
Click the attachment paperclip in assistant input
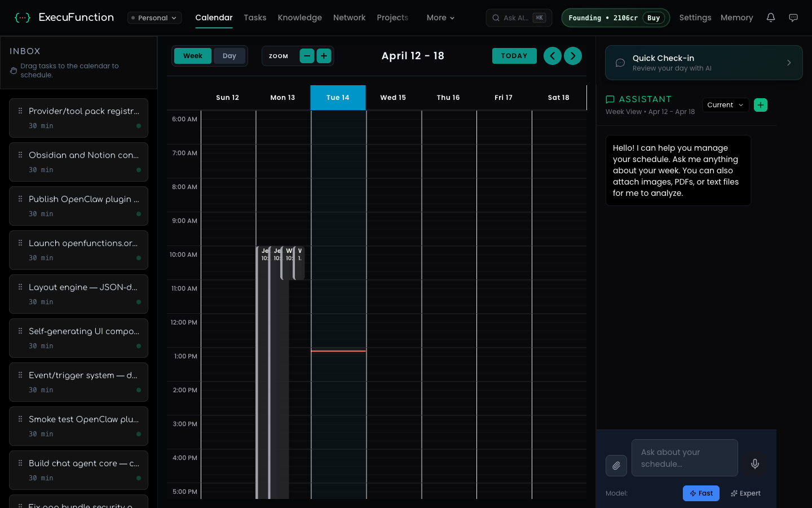[x=616, y=466]
